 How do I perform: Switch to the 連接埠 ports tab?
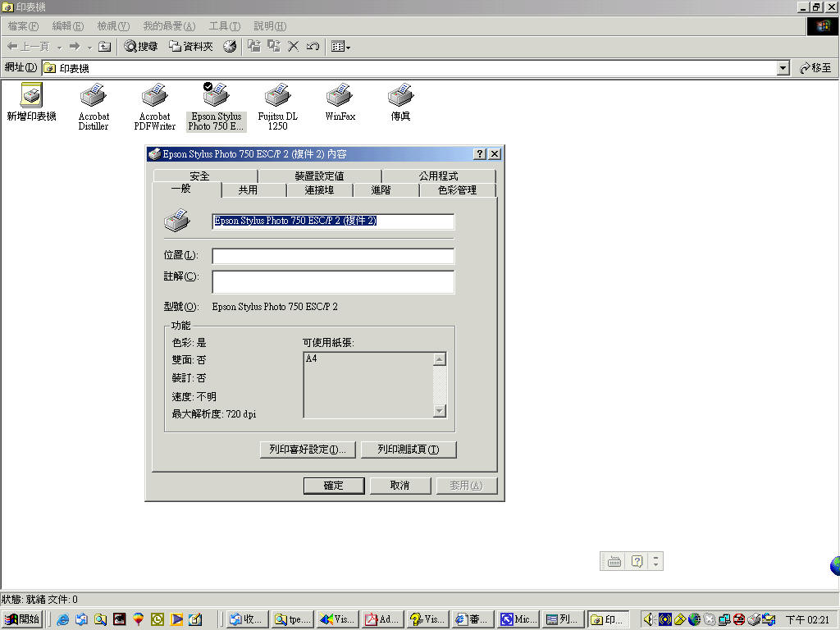[319, 189]
